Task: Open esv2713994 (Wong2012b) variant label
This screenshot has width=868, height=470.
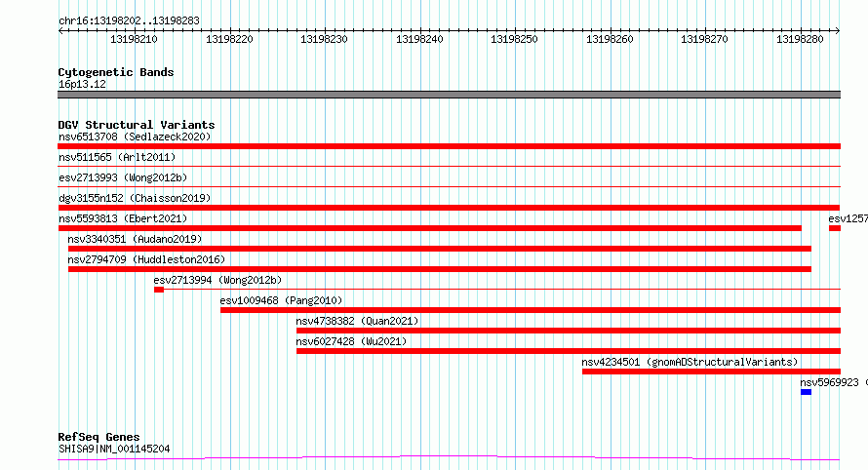Action: coord(217,280)
